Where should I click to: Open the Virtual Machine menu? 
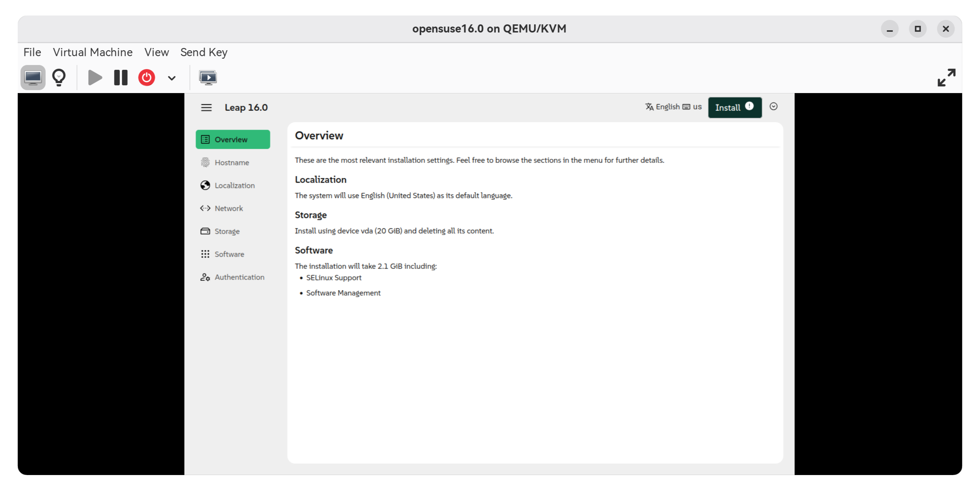93,52
